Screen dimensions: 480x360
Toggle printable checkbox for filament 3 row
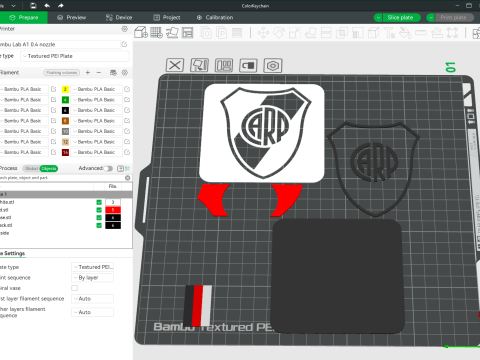pyautogui.click(x=99, y=202)
